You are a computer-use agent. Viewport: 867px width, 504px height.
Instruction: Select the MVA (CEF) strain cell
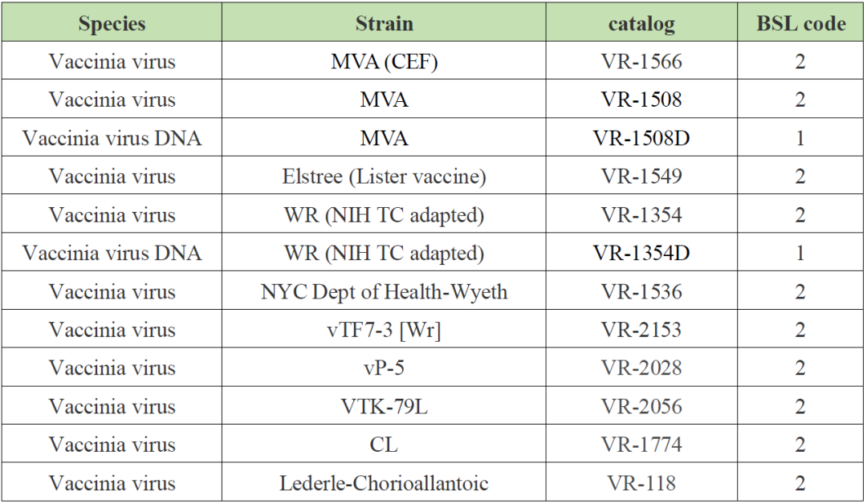click(x=384, y=62)
